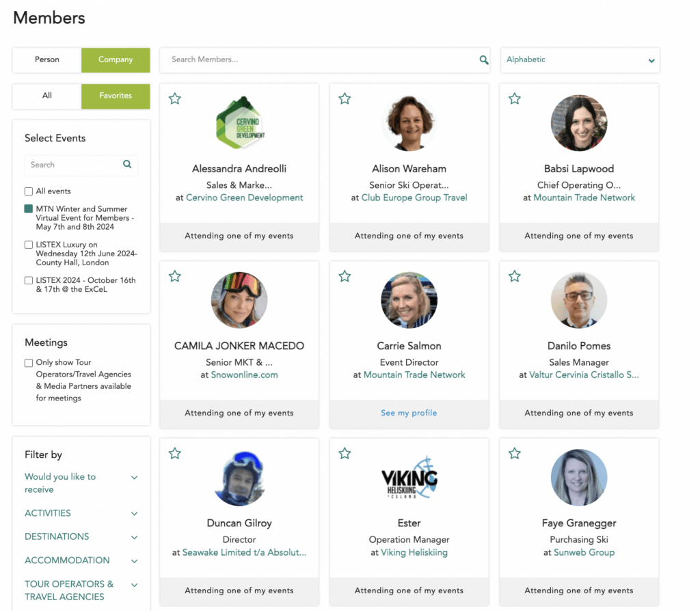Image resolution: width=700 pixels, height=611 pixels.
Task: Open Ester's Viking Heliskiing logo thumbnail
Action: tap(409, 478)
